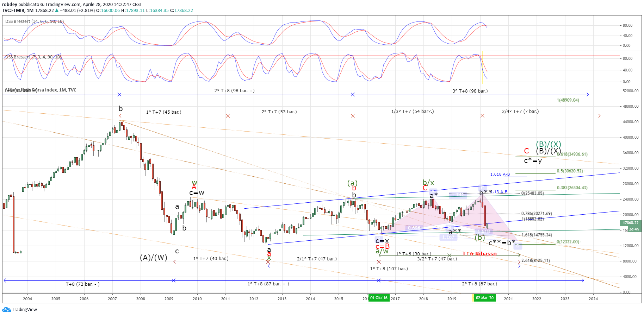The image size is (644, 316).
Task: Click the 8000.00 price axis label
Action: [630, 261]
